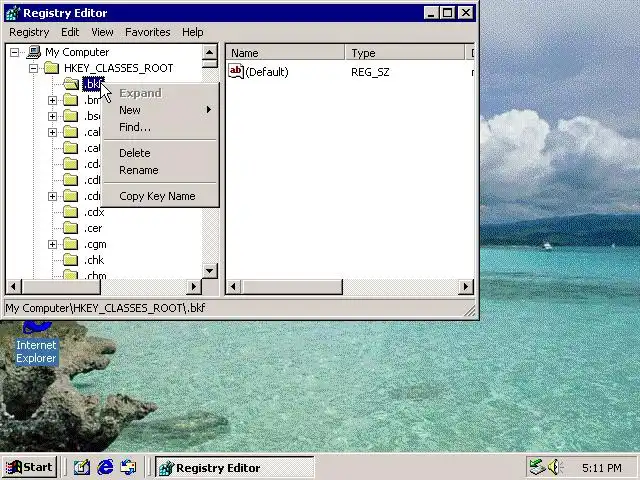The height and width of the screenshot is (480, 640).
Task: Choose New in the context menu
Action: click(x=160, y=110)
